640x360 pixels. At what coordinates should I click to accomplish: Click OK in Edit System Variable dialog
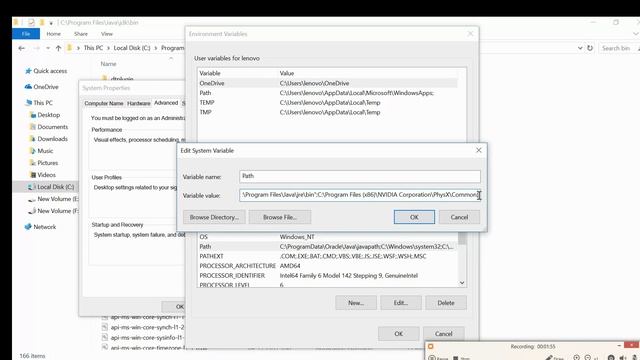click(414, 217)
